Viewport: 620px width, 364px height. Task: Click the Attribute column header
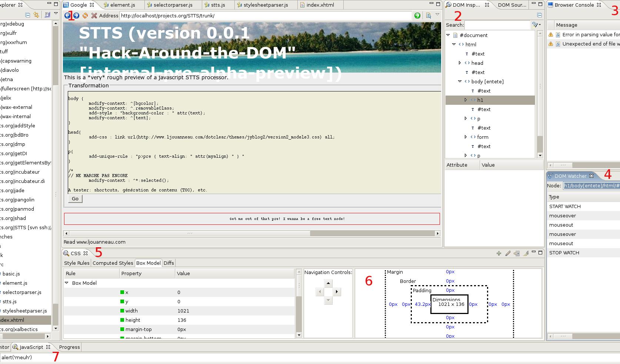[462, 165]
